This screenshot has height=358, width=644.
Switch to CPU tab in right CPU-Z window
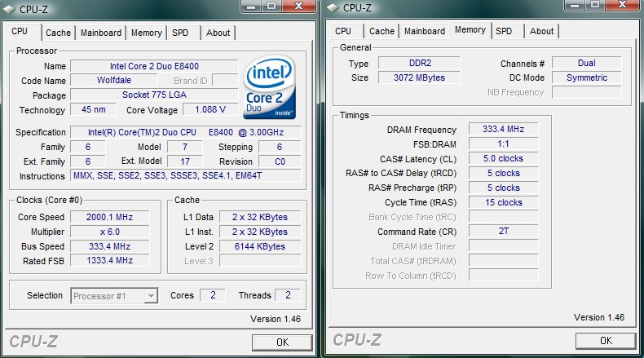point(343,31)
